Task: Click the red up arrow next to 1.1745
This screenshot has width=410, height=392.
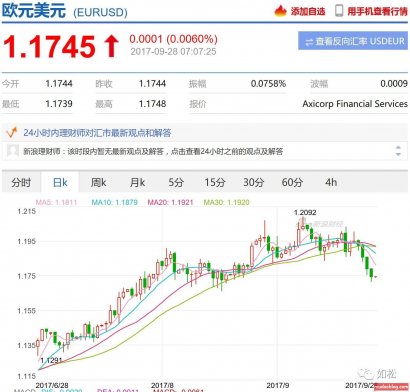Action: point(111,46)
